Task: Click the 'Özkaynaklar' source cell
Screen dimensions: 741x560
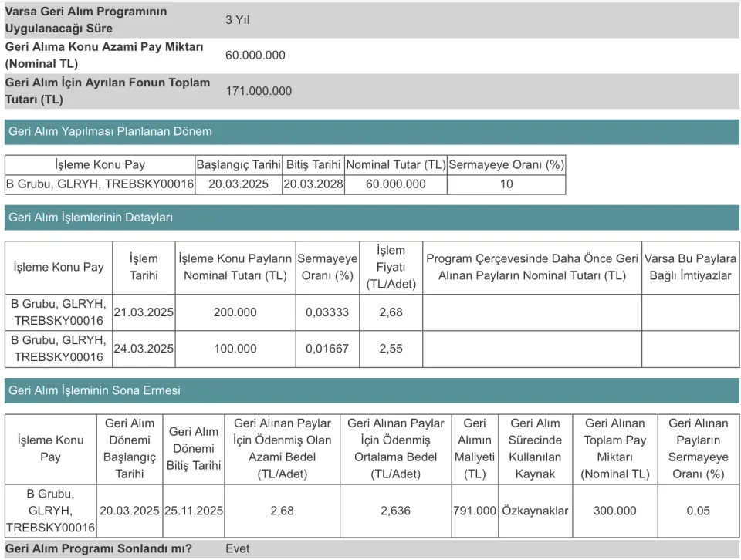Action: click(x=535, y=511)
